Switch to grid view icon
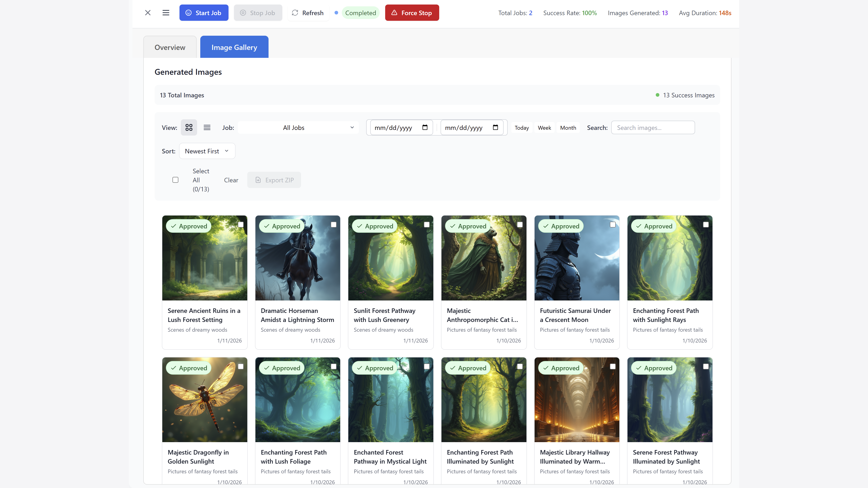This screenshot has height=488, width=868. pyautogui.click(x=189, y=128)
